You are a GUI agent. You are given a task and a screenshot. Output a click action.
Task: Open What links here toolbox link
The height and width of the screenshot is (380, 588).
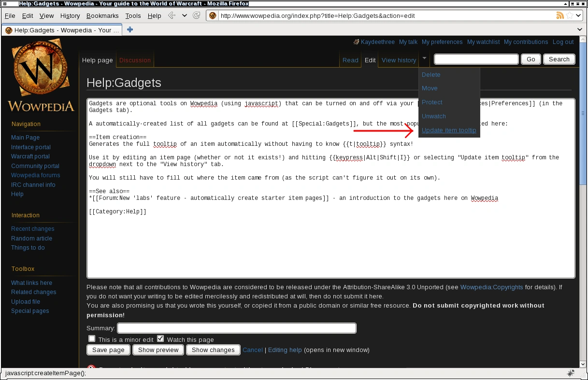(32, 282)
